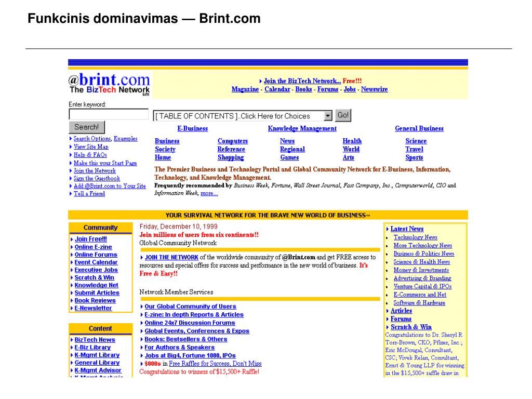Open Books: Bestsellers & Others link

tap(186, 339)
